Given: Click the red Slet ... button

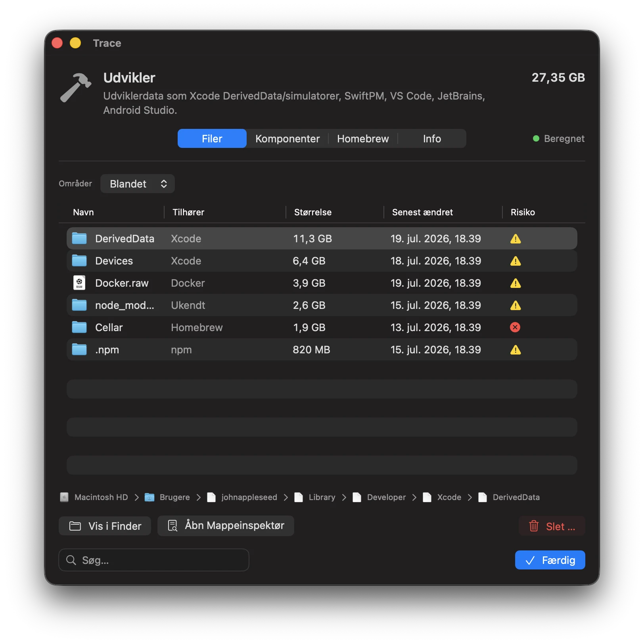Looking at the screenshot, I should point(552,526).
